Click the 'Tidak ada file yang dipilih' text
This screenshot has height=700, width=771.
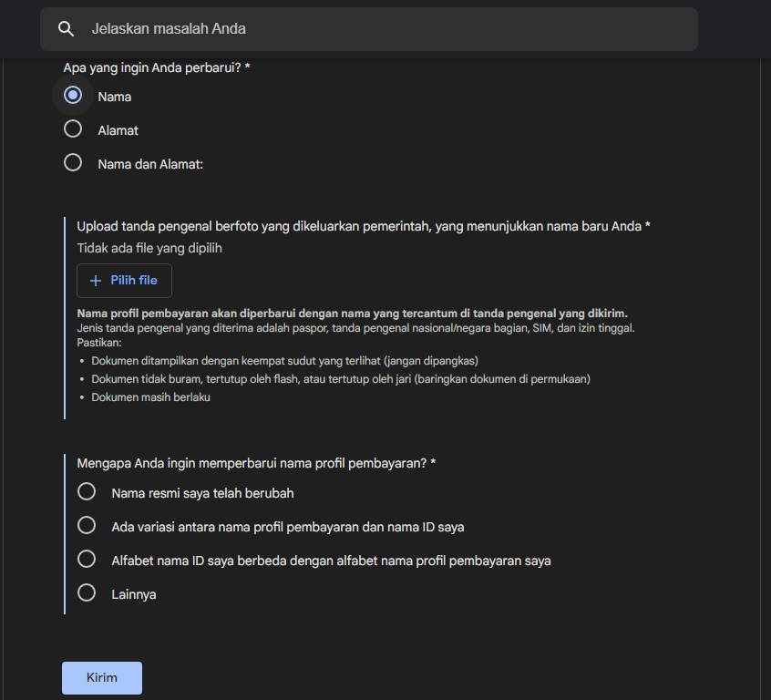click(149, 248)
